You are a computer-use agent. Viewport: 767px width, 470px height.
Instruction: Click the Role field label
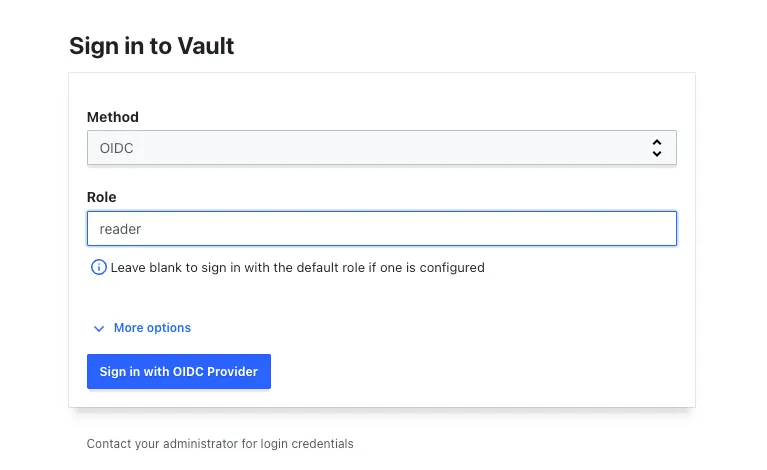pyautogui.click(x=102, y=198)
